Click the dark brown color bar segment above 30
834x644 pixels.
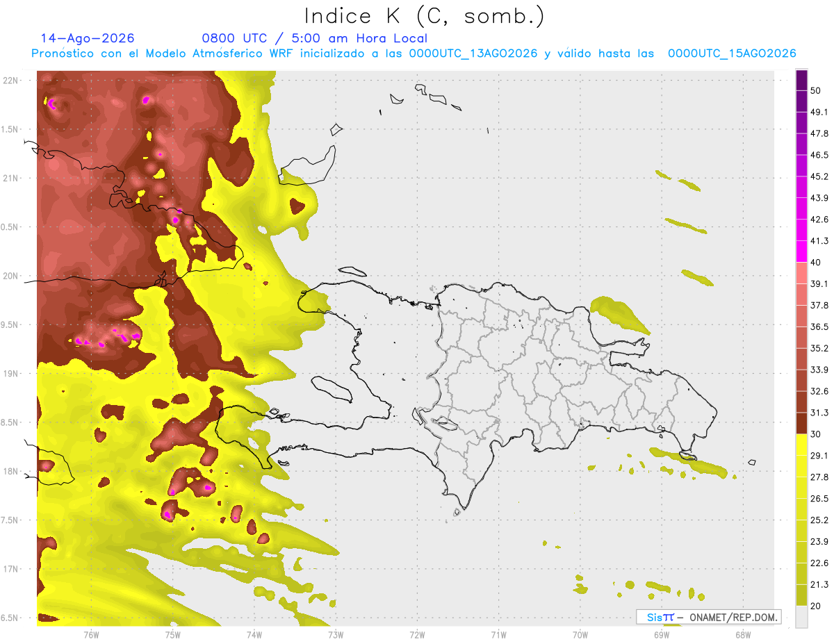(802, 424)
